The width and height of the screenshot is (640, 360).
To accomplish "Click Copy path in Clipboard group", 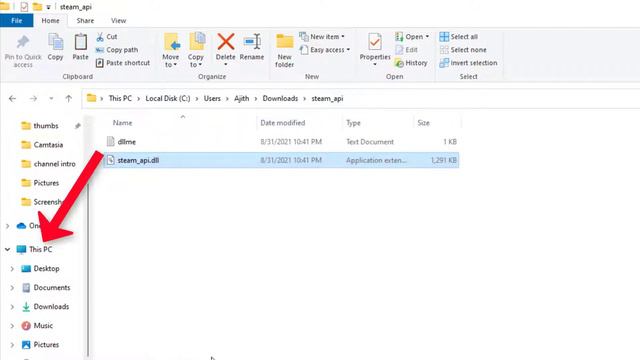I will tap(117, 50).
